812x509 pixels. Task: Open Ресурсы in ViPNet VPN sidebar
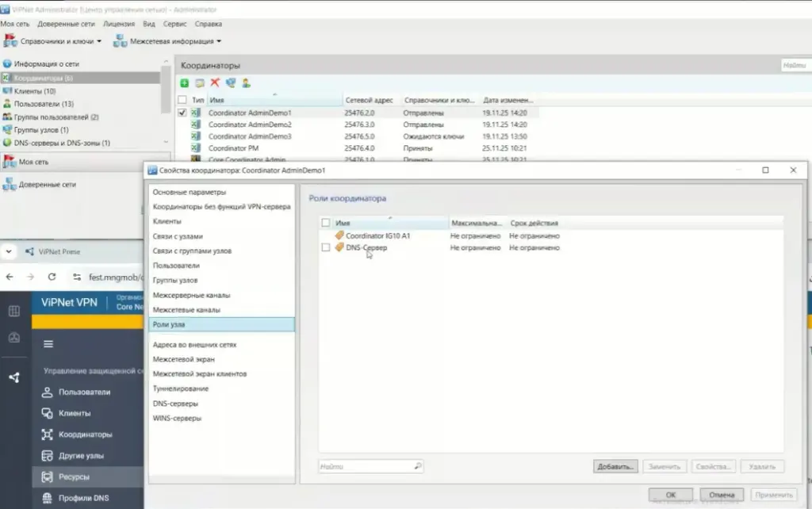coord(88,477)
